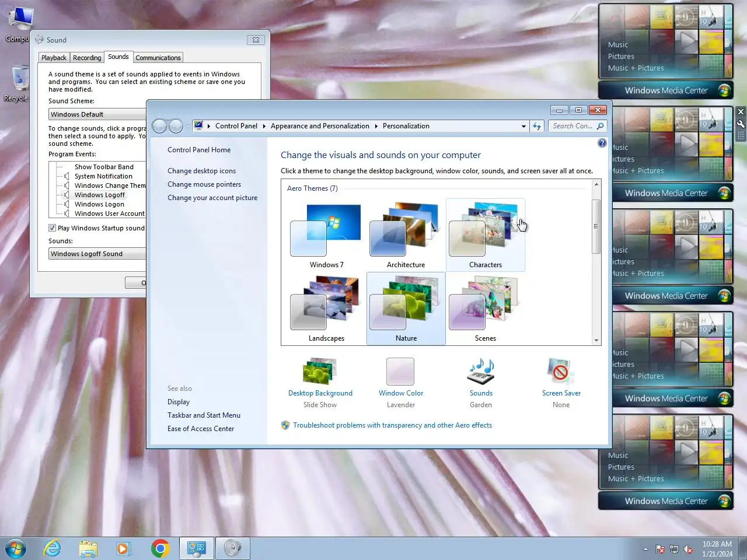
Task: Launch Internet Explorer from taskbar
Action: click(53, 548)
